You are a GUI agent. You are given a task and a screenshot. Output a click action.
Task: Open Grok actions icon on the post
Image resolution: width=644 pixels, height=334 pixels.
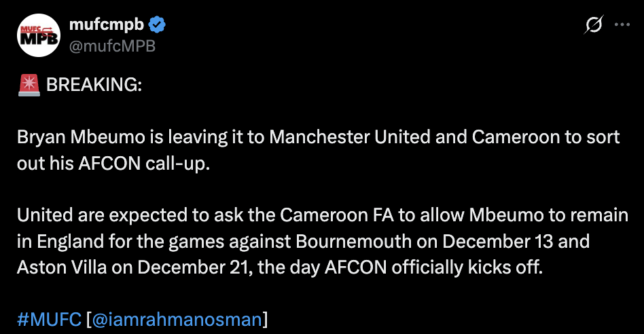(593, 25)
